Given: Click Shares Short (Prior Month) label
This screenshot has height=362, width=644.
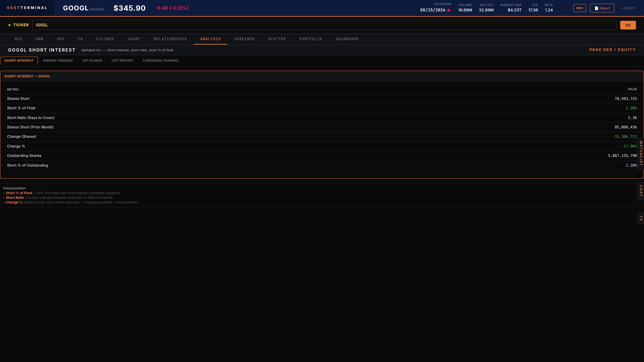Looking at the screenshot, I should click(x=30, y=127).
